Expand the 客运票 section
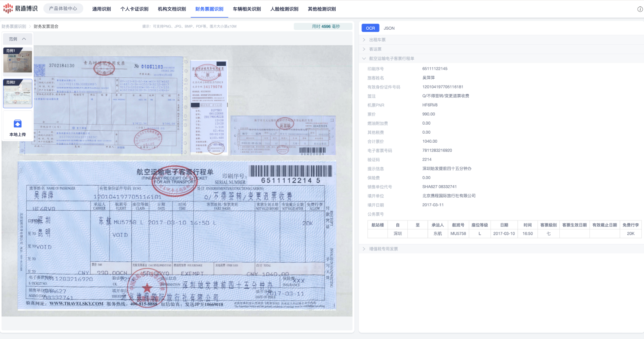This screenshot has width=644, height=339. (x=375, y=49)
